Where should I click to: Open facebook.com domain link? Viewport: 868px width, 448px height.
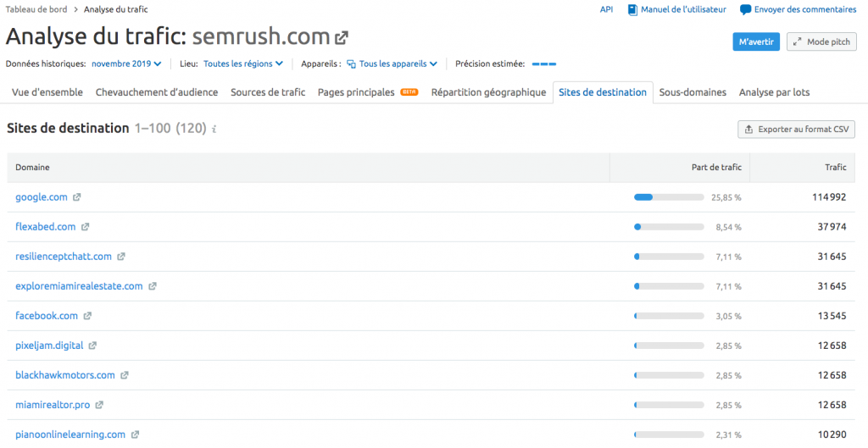click(x=47, y=316)
